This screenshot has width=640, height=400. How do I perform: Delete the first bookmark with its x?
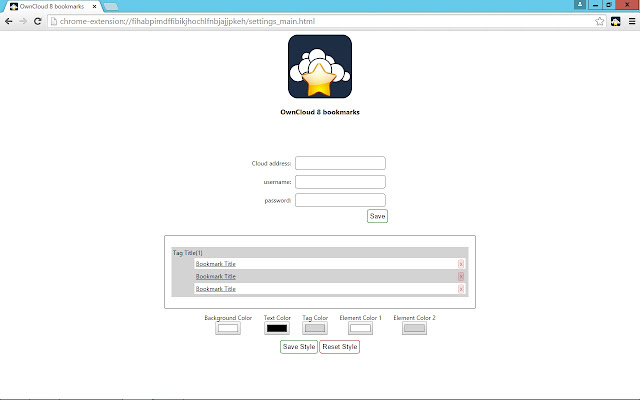[x=461, y=264]
